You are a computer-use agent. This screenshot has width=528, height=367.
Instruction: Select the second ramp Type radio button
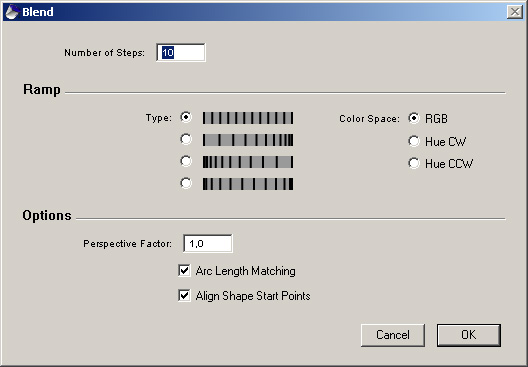[x=186, y=139]
